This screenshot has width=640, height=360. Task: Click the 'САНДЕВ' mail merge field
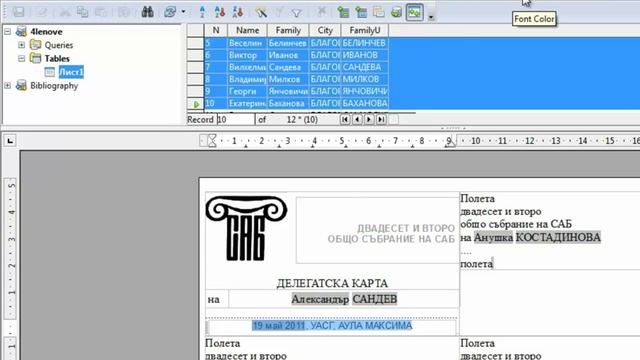375,299
